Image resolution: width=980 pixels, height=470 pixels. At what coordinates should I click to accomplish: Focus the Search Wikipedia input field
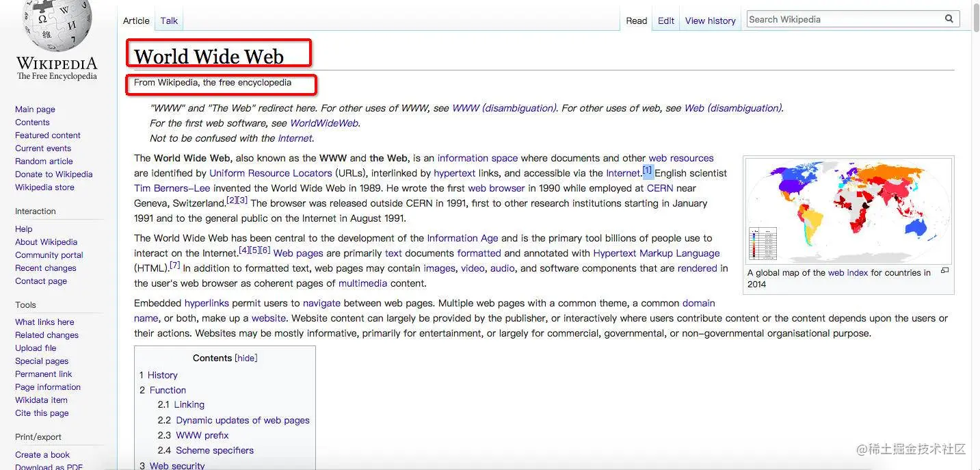[845, 19]
